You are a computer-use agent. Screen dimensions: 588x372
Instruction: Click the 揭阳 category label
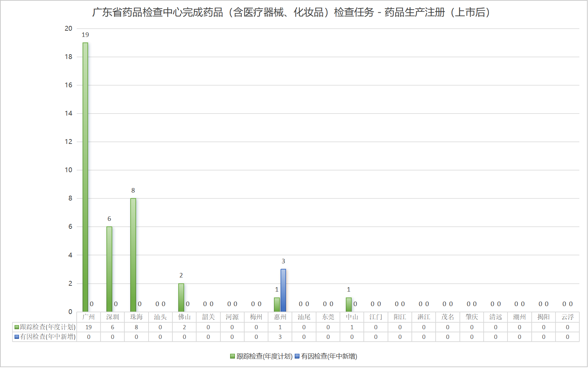(x=543, y=317)
